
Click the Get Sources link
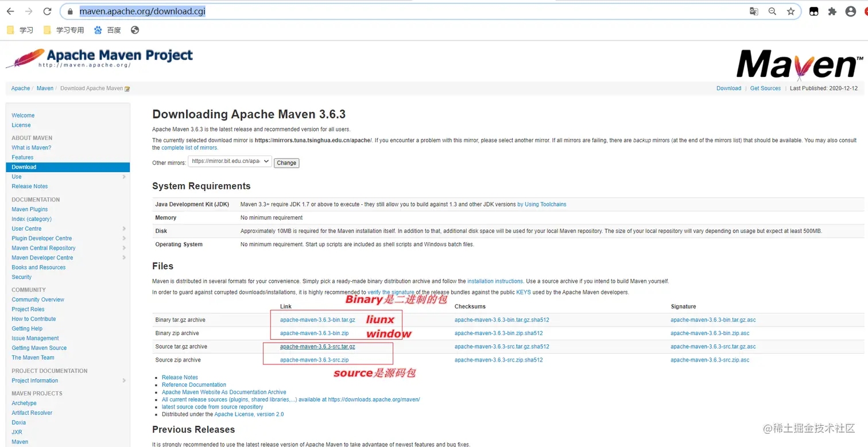[765, 88]
